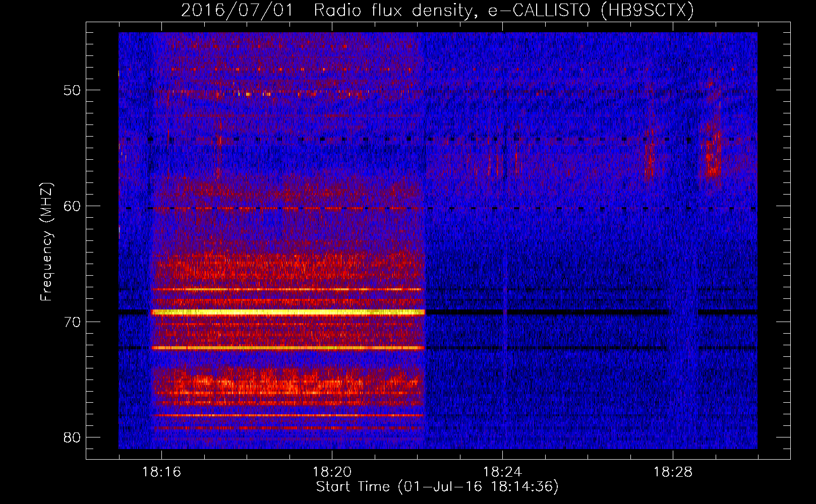Click the '70' frequency axis label
816x504 pixels.
coord(72,322)
